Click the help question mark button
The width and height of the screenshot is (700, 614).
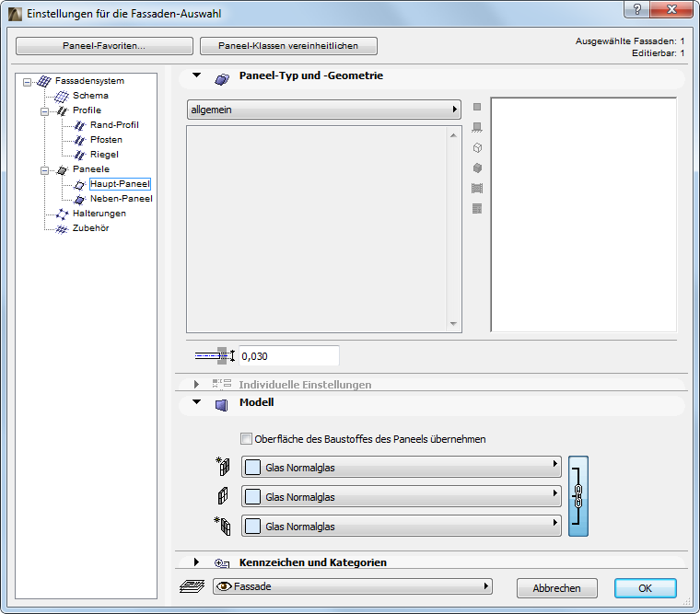637,9
